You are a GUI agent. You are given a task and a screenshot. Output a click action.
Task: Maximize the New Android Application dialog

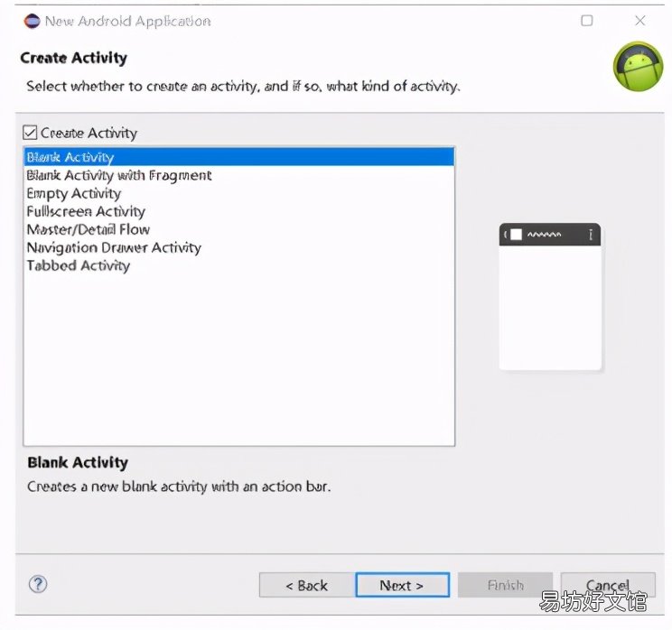tap(587, 21)
